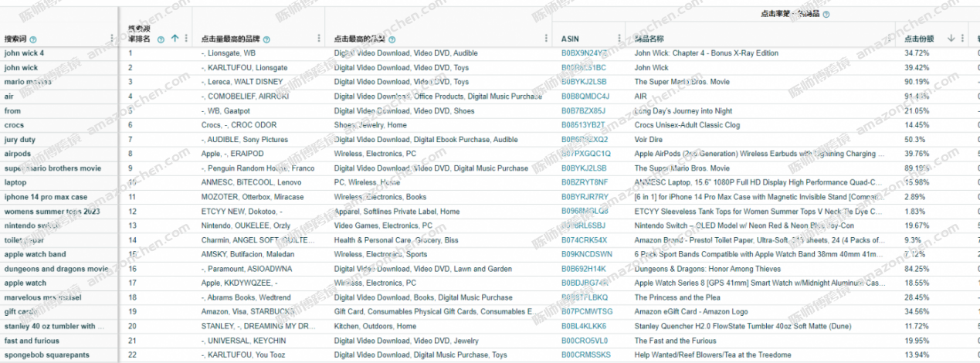Click product name 'Amazon eGift Card - Amazon Logo'

690,312
